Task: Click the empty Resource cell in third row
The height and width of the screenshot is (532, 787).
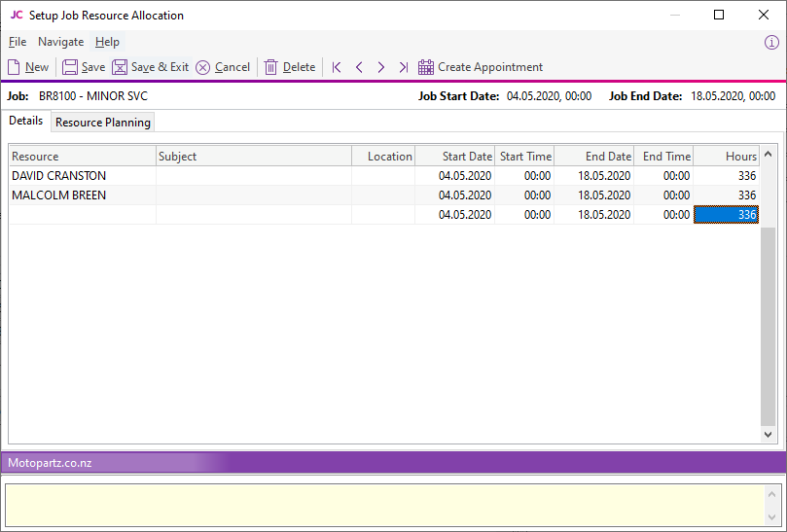Action: (82, 215)
